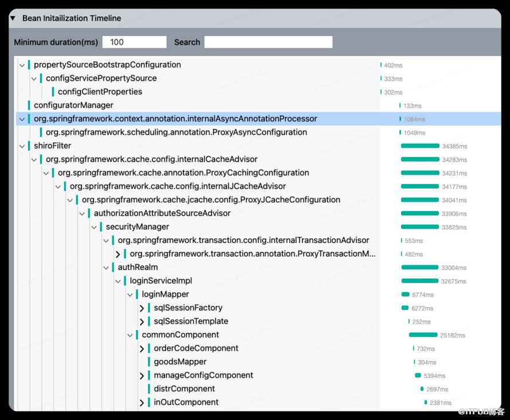
Task: Select the internalAsyncAnnotationProcessor highlighted row
Action: [x=258, y=119]
